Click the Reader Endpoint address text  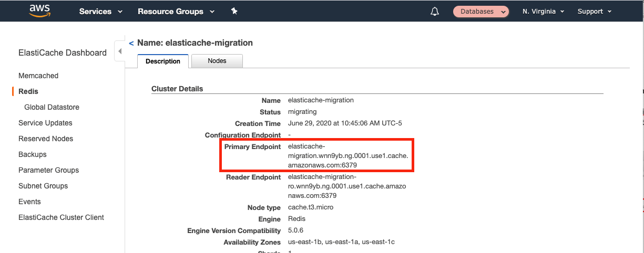(347, 186)
